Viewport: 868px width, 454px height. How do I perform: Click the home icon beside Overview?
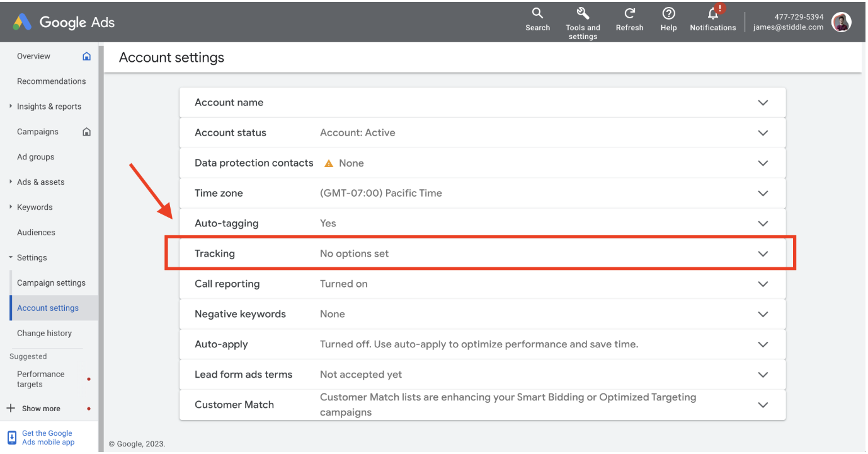coord(87,56)
